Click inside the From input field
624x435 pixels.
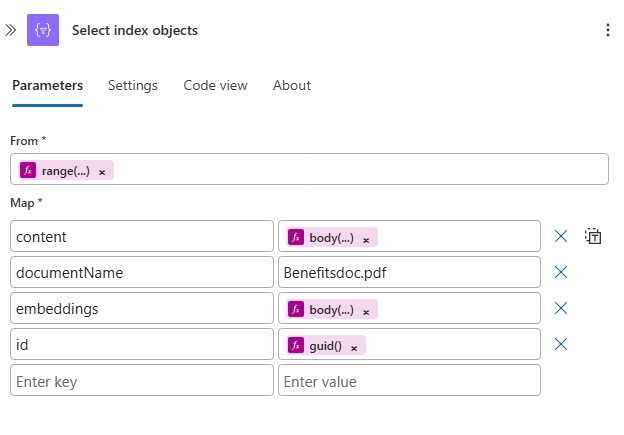(309, 169)
